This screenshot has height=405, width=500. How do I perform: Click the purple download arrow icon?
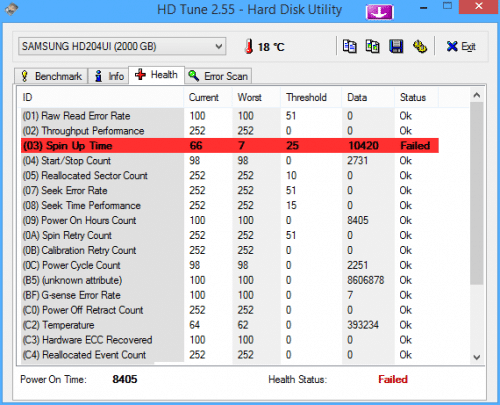(380, 12)
